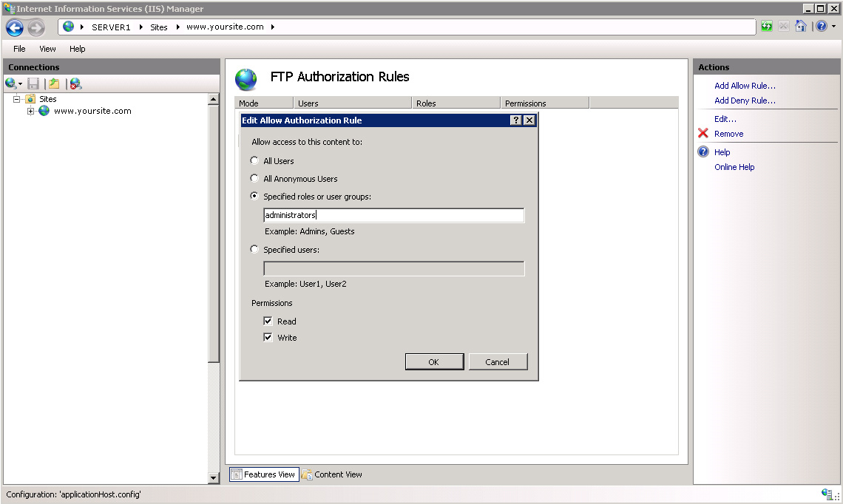Select the All Users radio button
Screen dimensions: 843x504
pyautogui.click(x=254, y=160)
